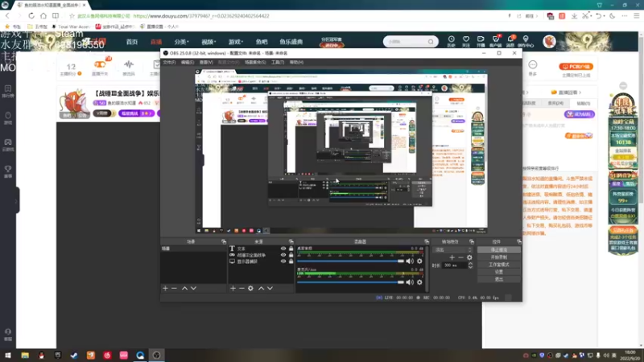Viewport: 644px width, 362px height.
Task: Open OBS 帮助(H) menu
Action: 296,63
